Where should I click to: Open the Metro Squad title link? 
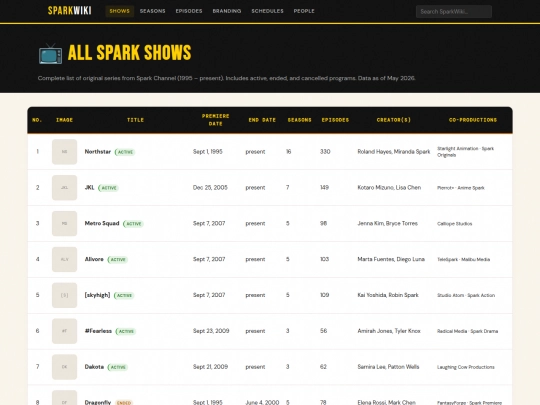tap(102, 223)
